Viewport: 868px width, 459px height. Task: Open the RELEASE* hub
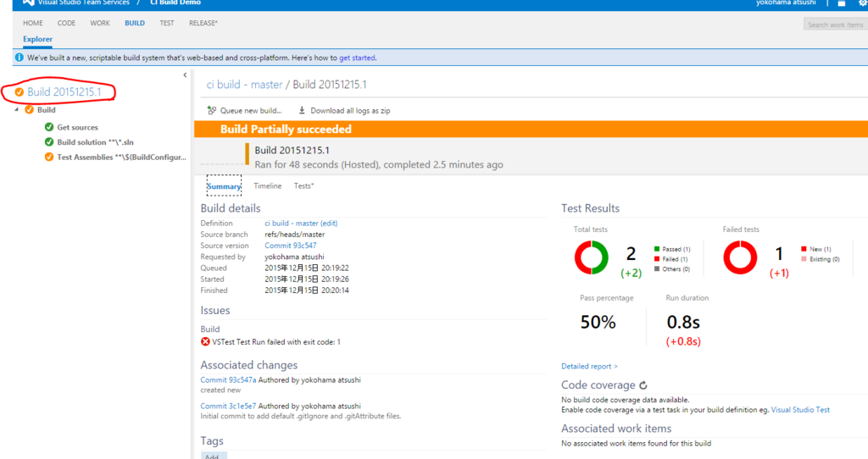203,23
